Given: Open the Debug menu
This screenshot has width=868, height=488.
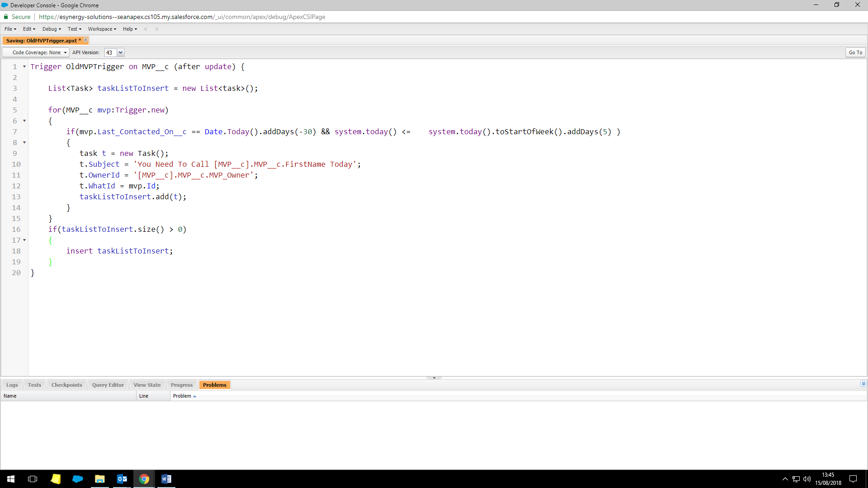Looking at the screenshot, I should tap(52, 29).
